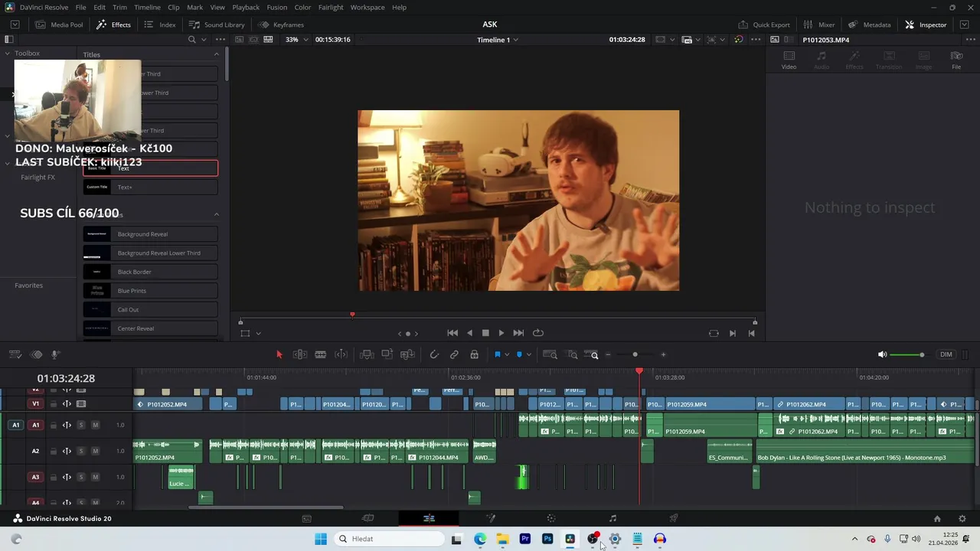Viewport: 980px width, 551px height.
Task: Add a blue marker on the timeline
Action: [x=519, y=354]
